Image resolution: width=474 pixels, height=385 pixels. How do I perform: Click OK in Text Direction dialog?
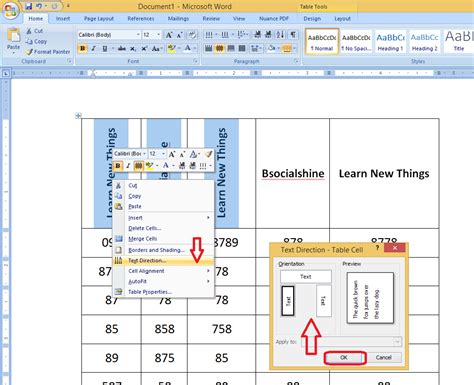344,358
